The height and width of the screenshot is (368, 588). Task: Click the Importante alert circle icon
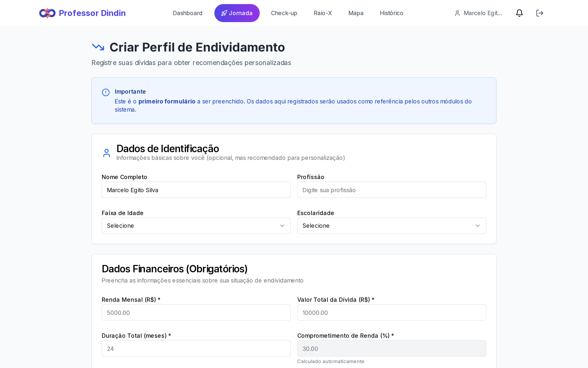click(x=106, y=92)
